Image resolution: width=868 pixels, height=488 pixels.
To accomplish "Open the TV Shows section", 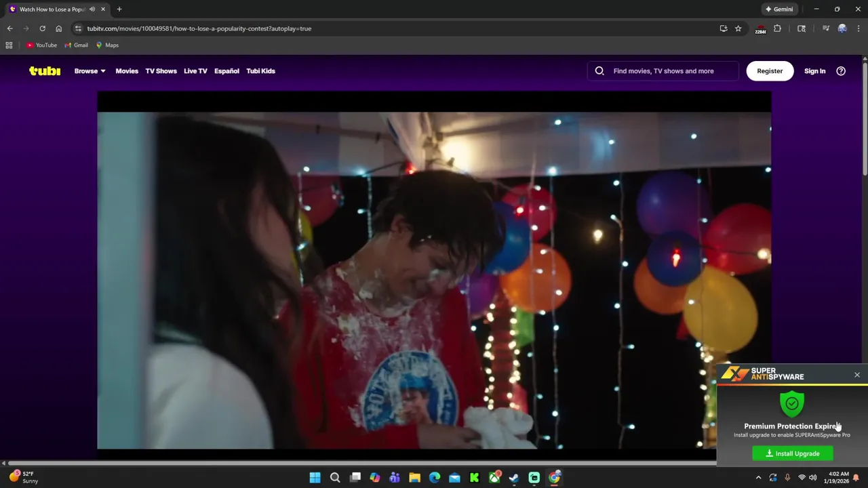I will [x=161, y=70].
